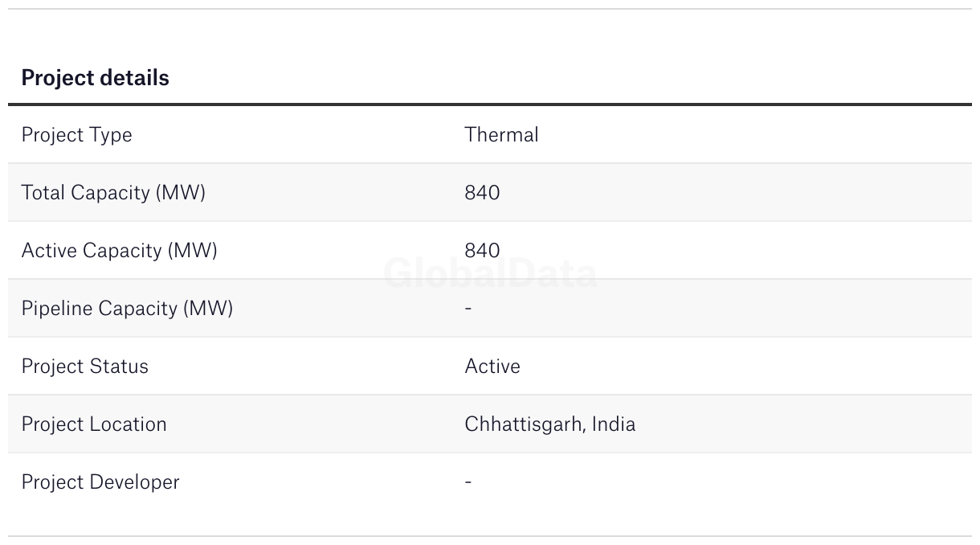Click the word India in location
Viewport: 980px width, 545px height.
click(x=614, y=424)
